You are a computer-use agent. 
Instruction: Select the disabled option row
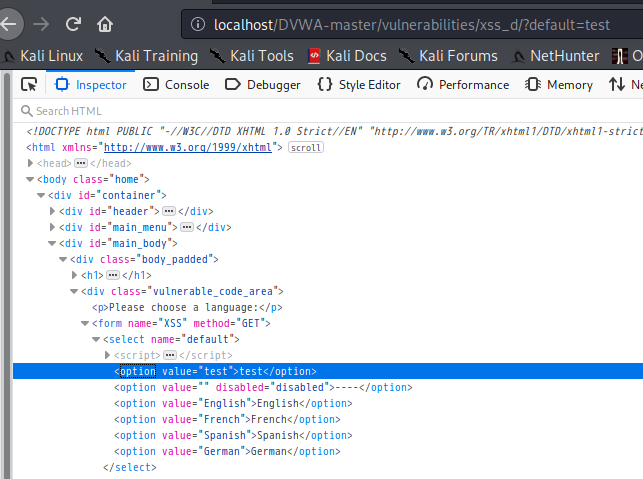coord(263,387)
